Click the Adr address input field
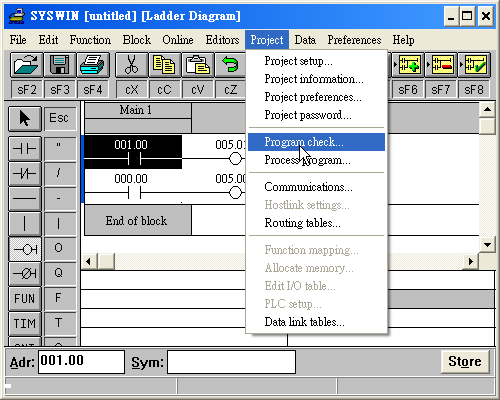Viewport: 500px width, 400px height. tap(82, 362)
